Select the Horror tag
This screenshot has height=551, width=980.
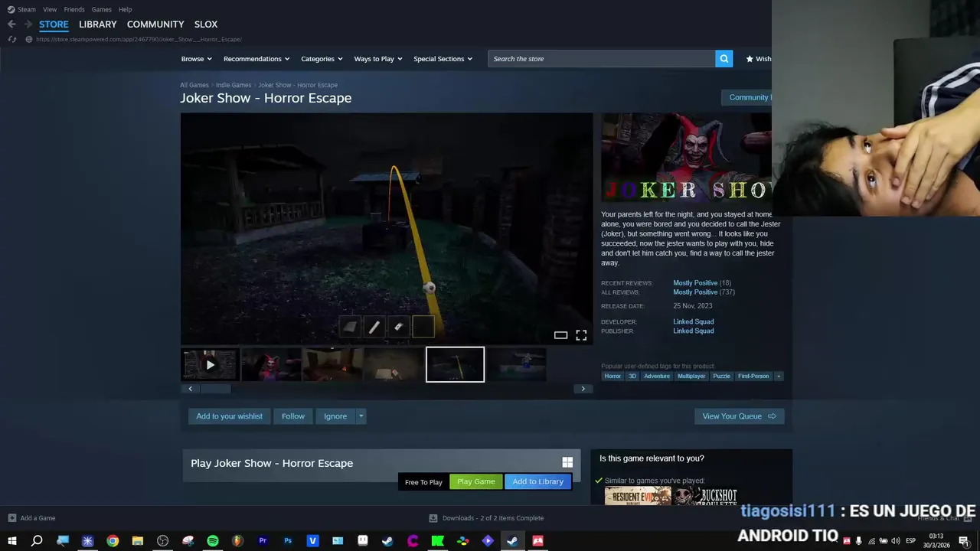(x=612, y=376)
